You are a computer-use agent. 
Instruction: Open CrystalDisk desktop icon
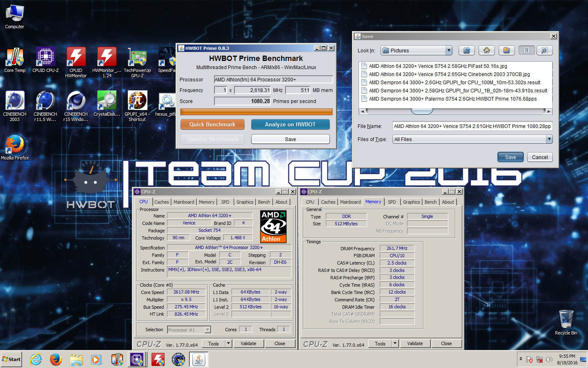[107, 103]
